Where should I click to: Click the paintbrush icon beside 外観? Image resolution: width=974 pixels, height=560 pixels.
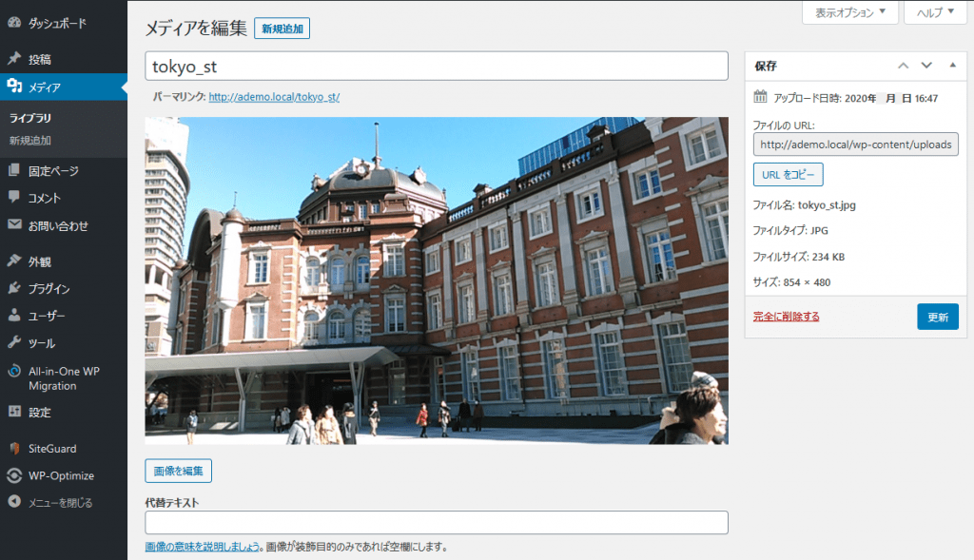(14, 261)
